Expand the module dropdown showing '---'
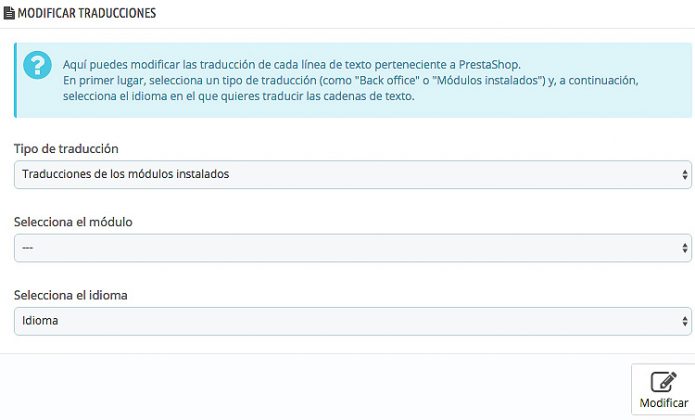 coord(350,247)
